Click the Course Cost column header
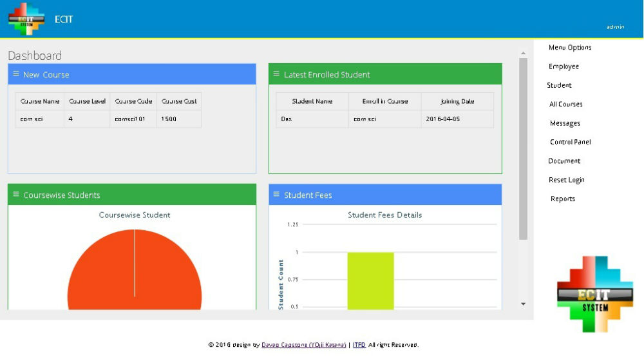 pos(178,101)
